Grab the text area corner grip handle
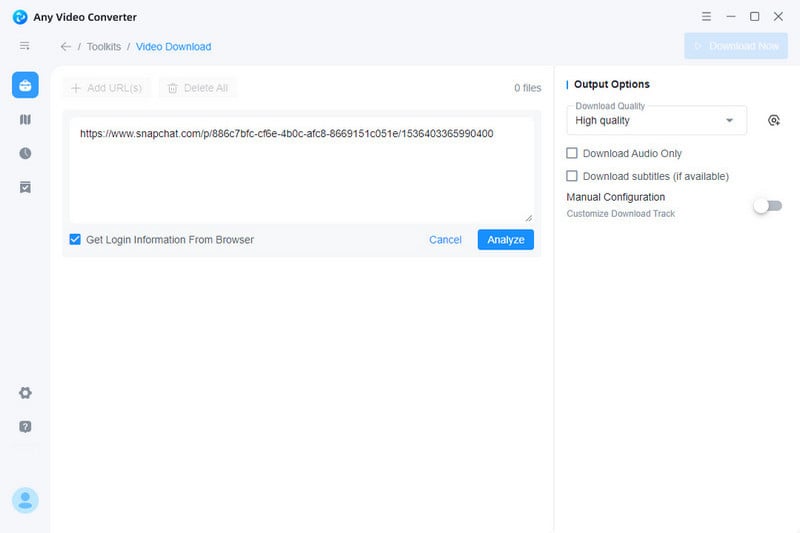Image resolution: width=800 pixels, height=533 pixels. [529, 217]
